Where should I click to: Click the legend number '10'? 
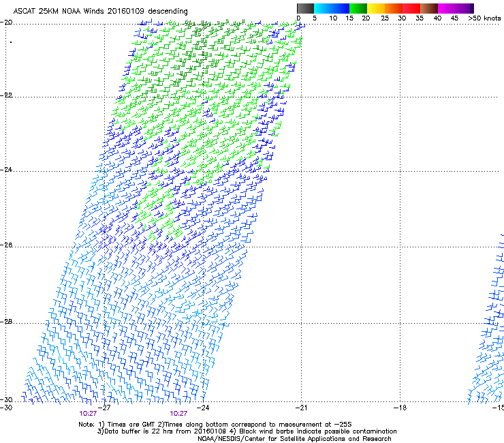333,18
